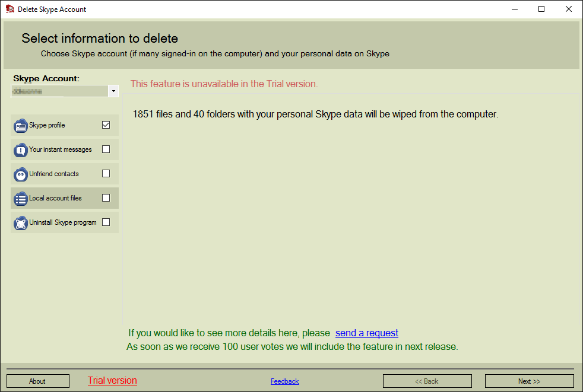Click the 100 user votes notice text

(292, 347)
